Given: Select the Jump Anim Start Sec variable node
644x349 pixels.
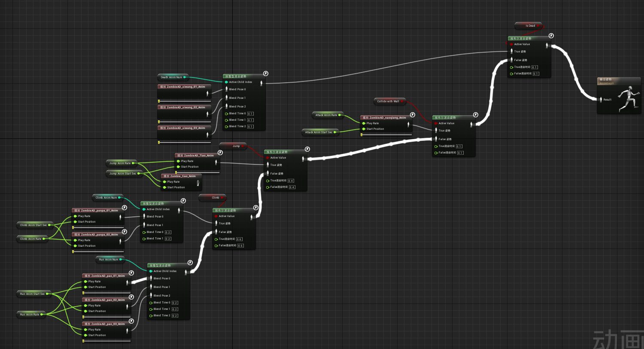Looking at the screenshot, I should pyautogui.click(x=124, y=173).
